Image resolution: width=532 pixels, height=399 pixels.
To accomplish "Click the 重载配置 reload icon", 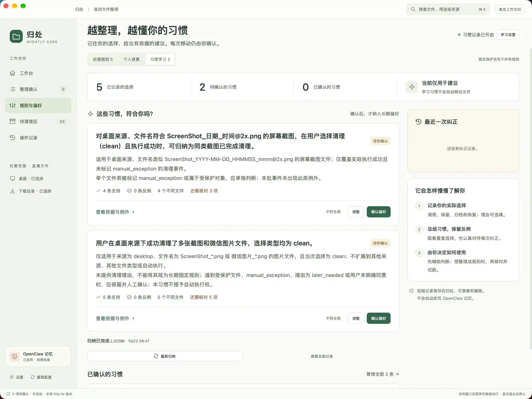I will click(x=33, y=377).
